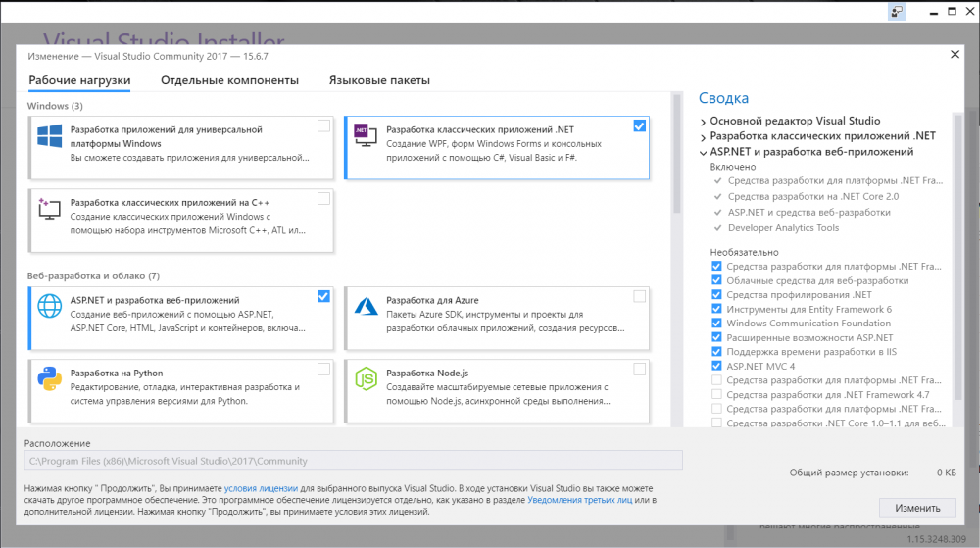Uncheck the .NET desktop development workload checkbox
The height and width of the screenshot is (548, 980).
click(639, 125)
